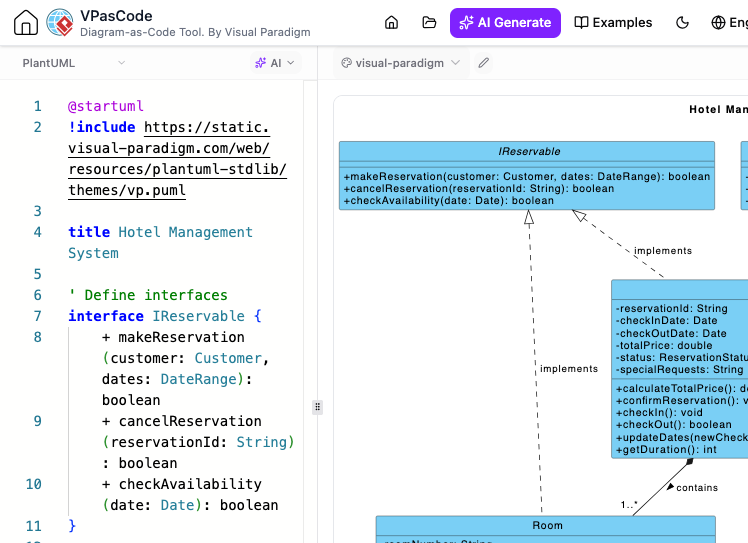Click '+checkIn(): void' method in diagram
Screen dimensions: 748x543
coord(659,412)
